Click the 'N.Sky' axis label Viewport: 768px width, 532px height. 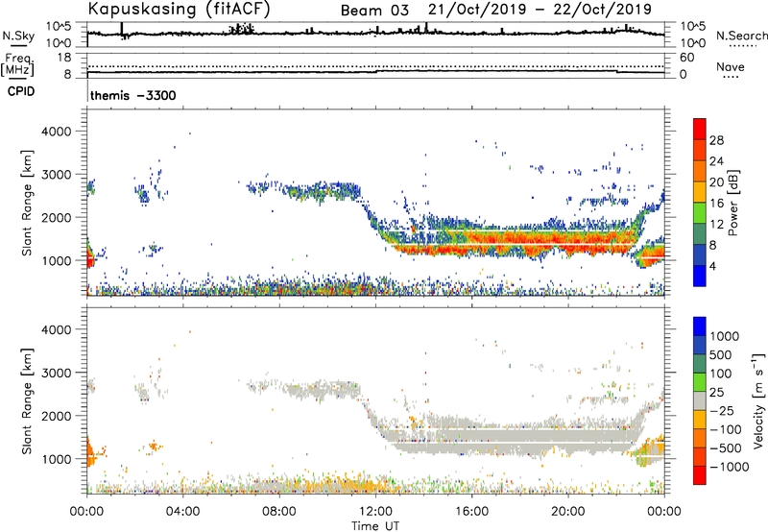point(18,36)
